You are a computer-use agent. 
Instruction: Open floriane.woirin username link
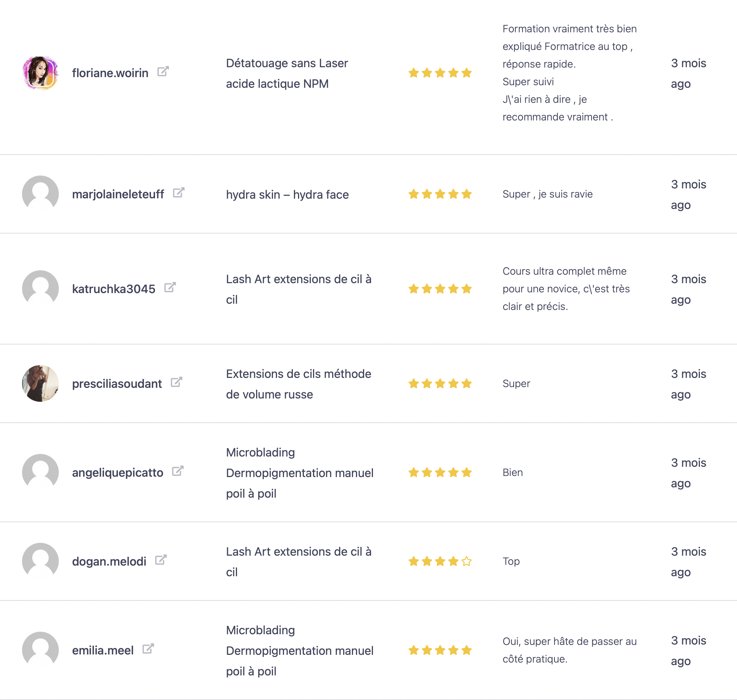coord(110,73)
